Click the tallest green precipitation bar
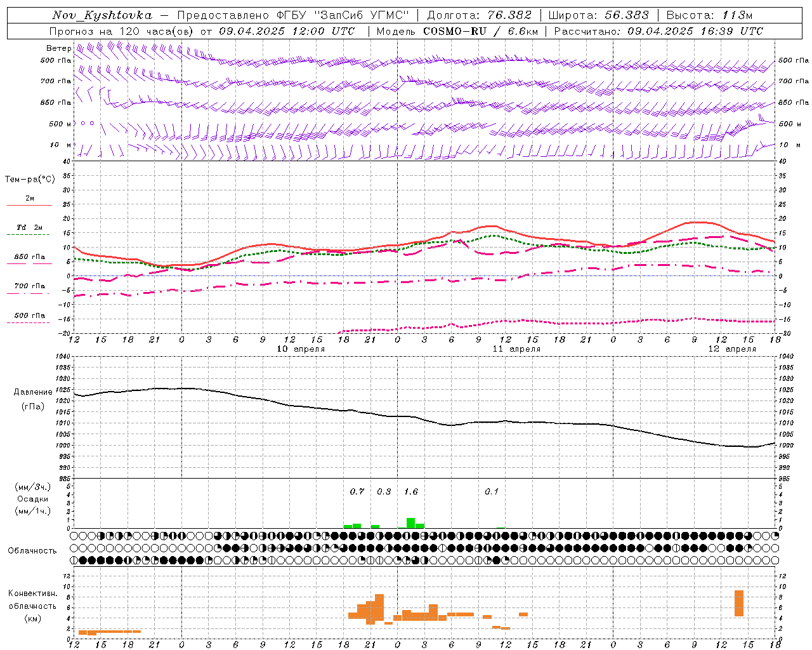The image size is (812, 650). 410,523
